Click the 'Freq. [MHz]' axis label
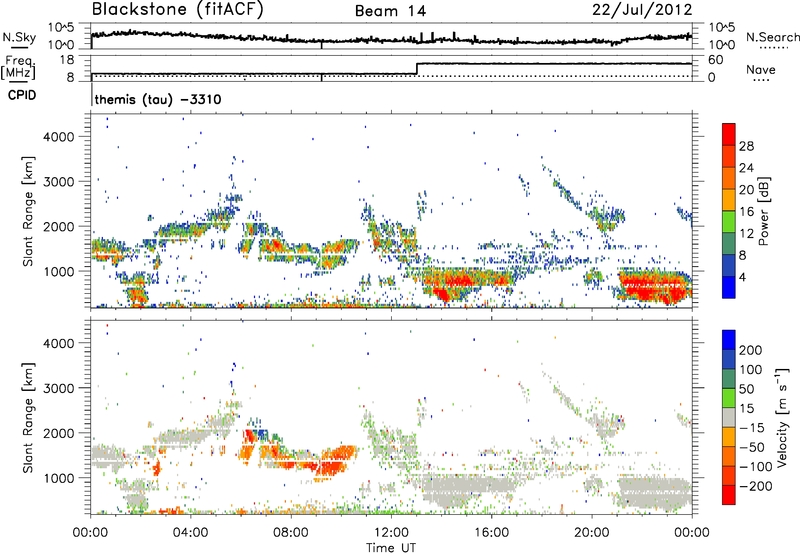This screenshot has height=554, width=800. 19,67
